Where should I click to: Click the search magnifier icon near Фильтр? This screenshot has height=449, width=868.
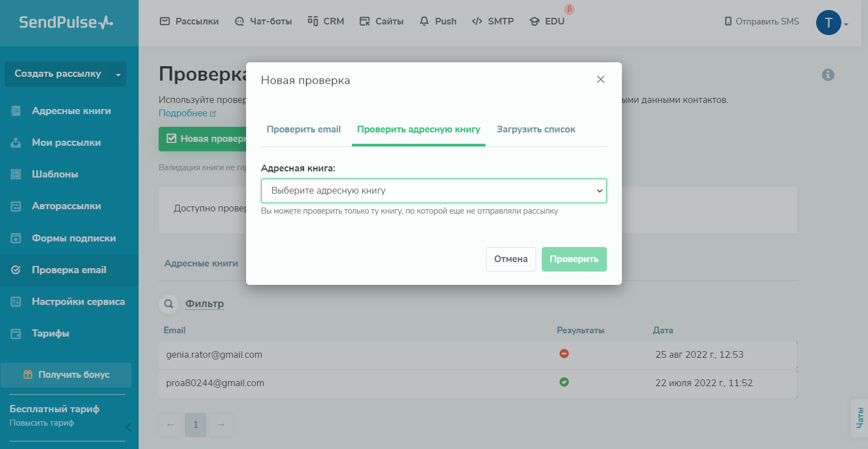[x=169, y=304]
